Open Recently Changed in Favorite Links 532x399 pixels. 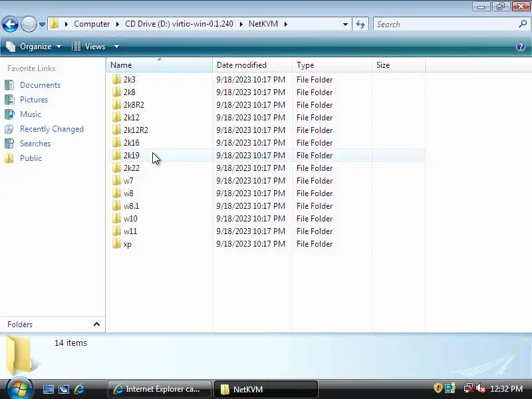click(52, 129)
